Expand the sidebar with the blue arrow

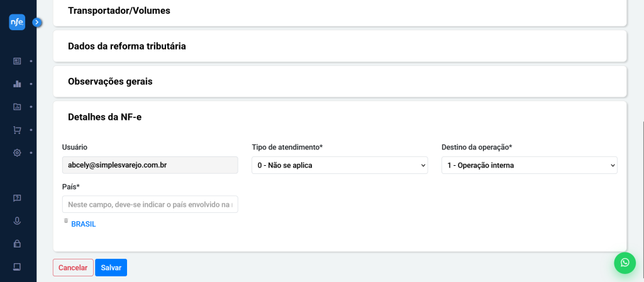[x=37, y=22]
